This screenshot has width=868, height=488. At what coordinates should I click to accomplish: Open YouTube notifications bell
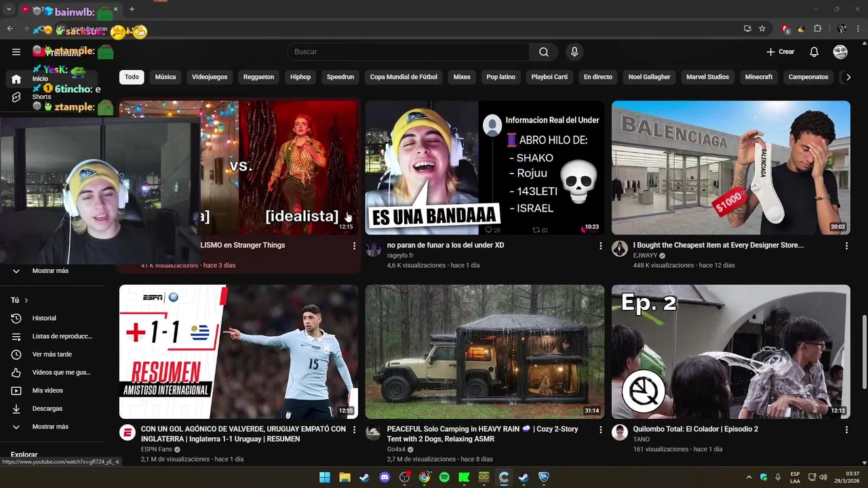(814, 52)
